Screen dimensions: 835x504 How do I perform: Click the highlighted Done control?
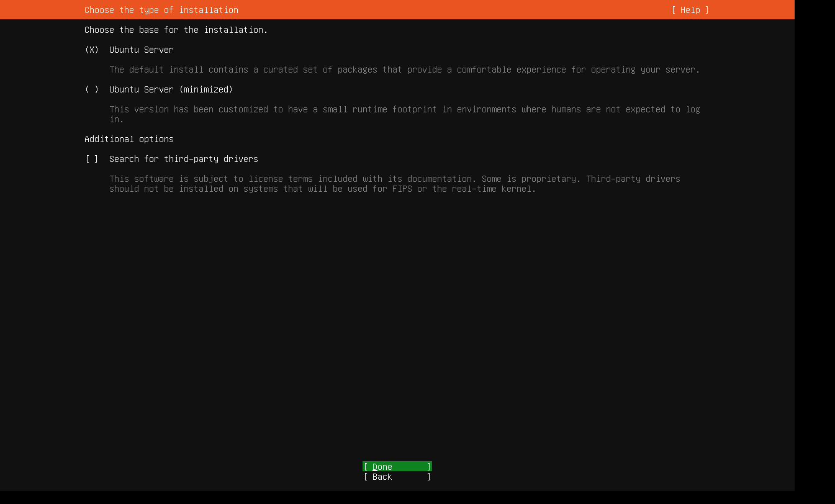[x=397, y=466]
